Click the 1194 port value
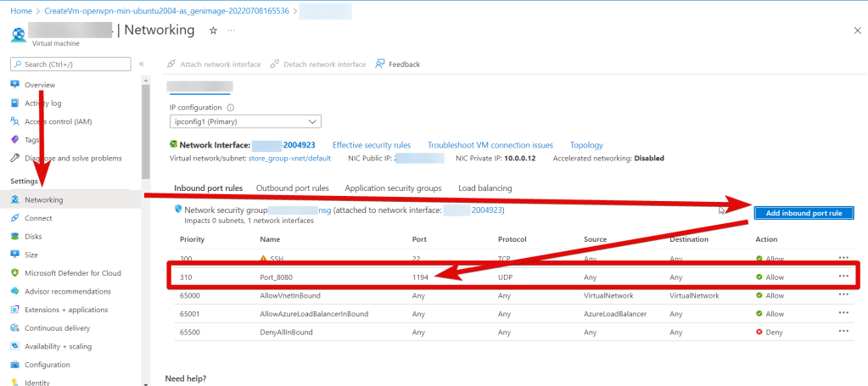Screen dimensions: 868x386 point(421,277)
